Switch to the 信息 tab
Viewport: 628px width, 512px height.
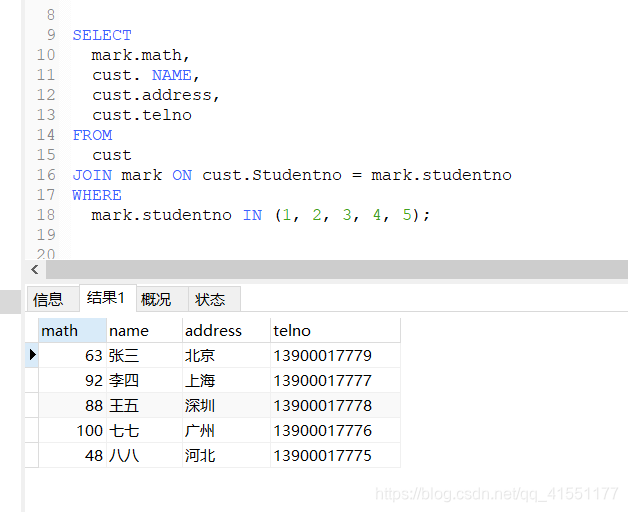click(x=53, y=299)
